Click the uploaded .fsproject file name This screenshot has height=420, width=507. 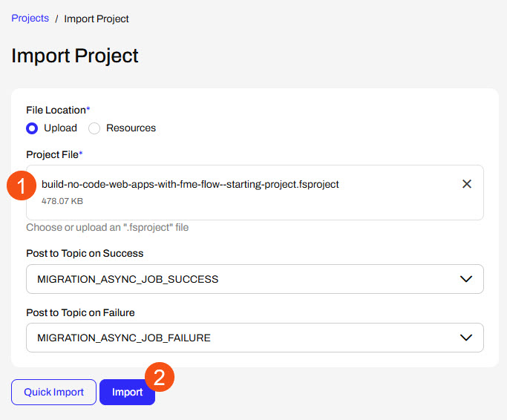190,184
